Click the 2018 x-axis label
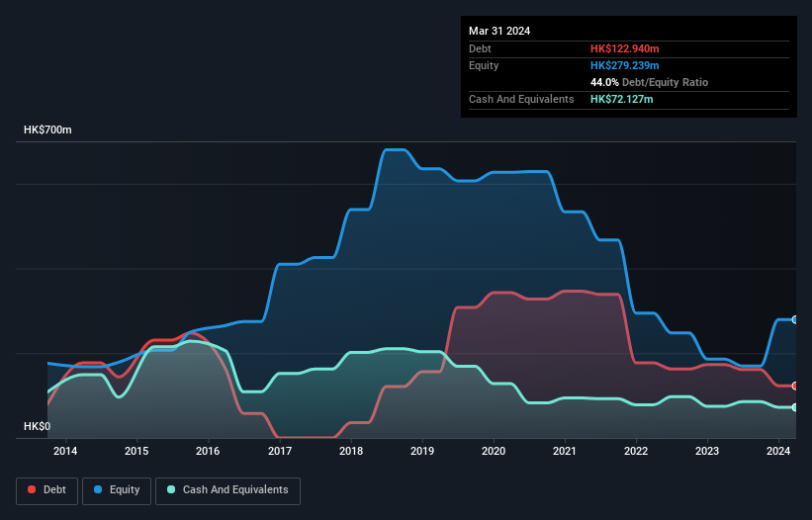Image resolution: width=812 pixels, height=520 pixels. coord(351,451)
